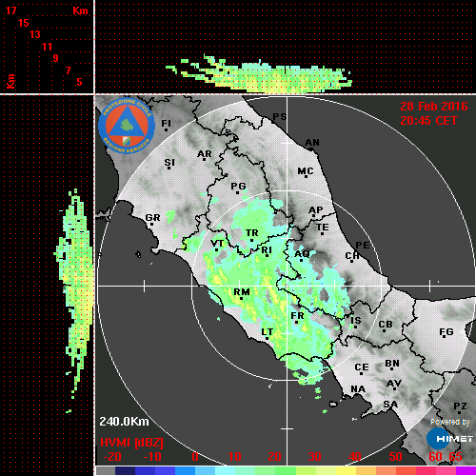Click the PG province label

pos(238,186)
